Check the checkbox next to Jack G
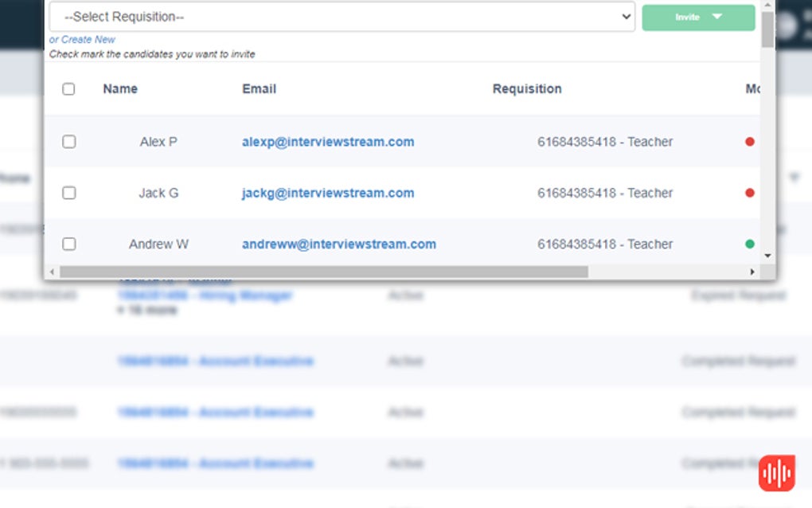Screen dimensions: 812x508 [68, 193]
